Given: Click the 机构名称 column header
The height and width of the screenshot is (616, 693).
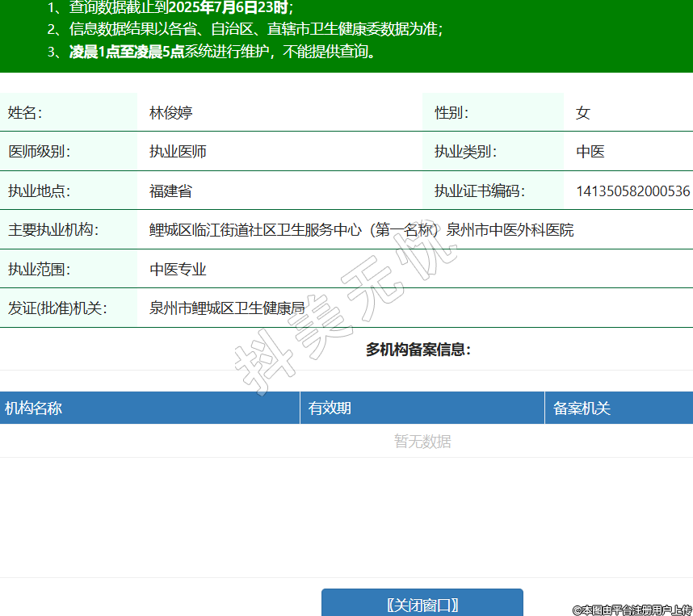Looking at the screenshot, I should tap(34, 409).
